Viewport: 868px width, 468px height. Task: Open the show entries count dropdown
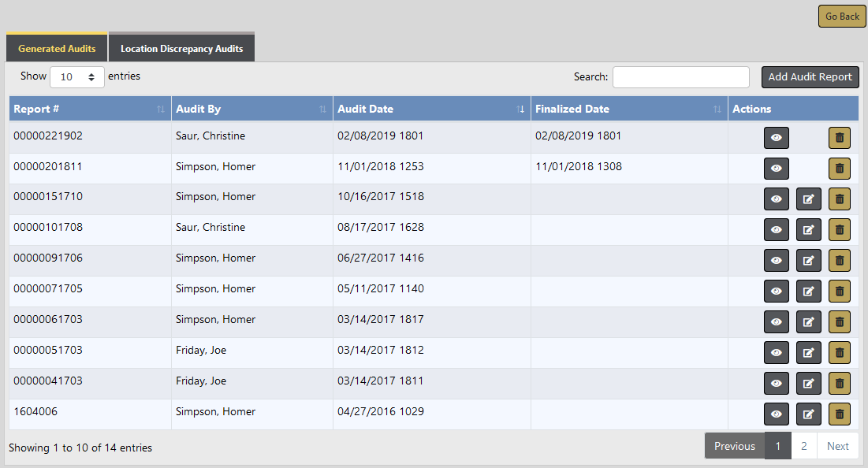[x=76, y=77]
